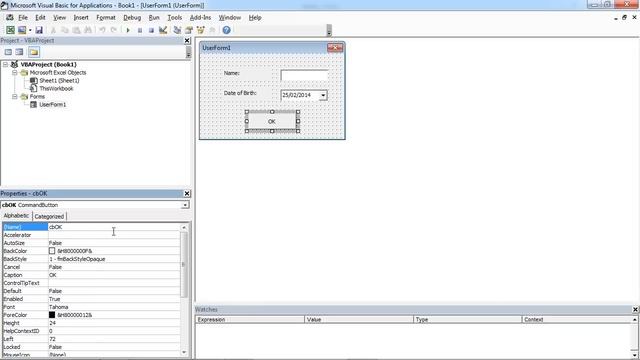This screenshot has width=640, height=360.
Task: Open the Run menu
Action: [154, 18]
